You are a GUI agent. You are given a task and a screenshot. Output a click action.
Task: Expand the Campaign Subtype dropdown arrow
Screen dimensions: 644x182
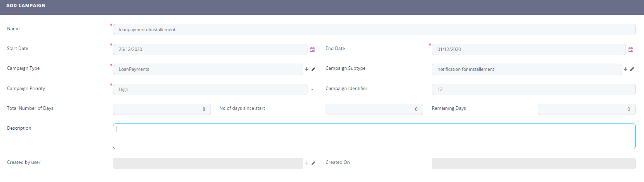tap(625, 69)
